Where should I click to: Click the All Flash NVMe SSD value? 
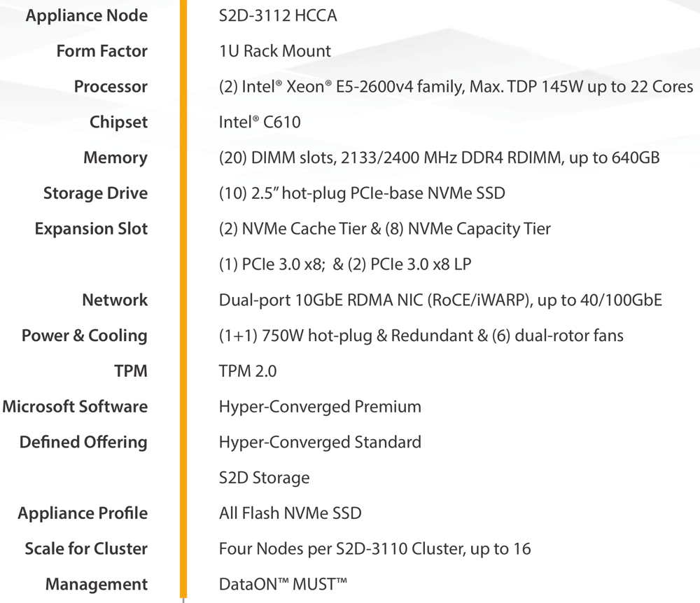point(290,513)
